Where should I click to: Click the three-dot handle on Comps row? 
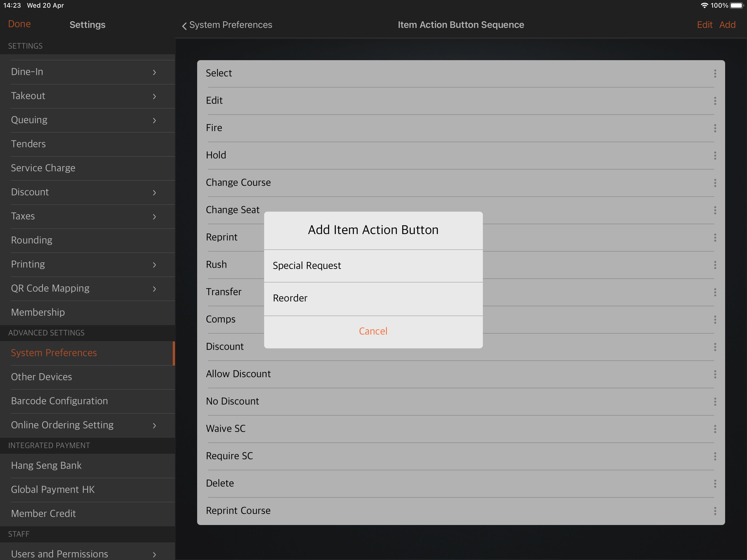coord(715,320)
